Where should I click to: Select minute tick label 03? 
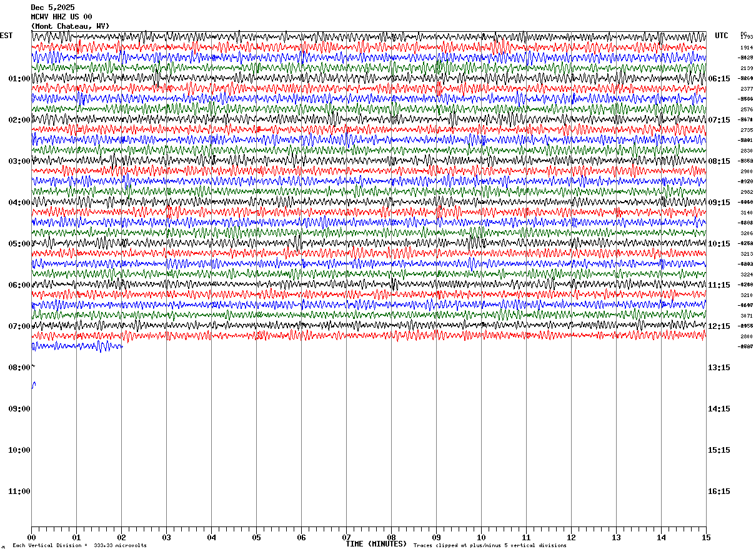[167, 538]
